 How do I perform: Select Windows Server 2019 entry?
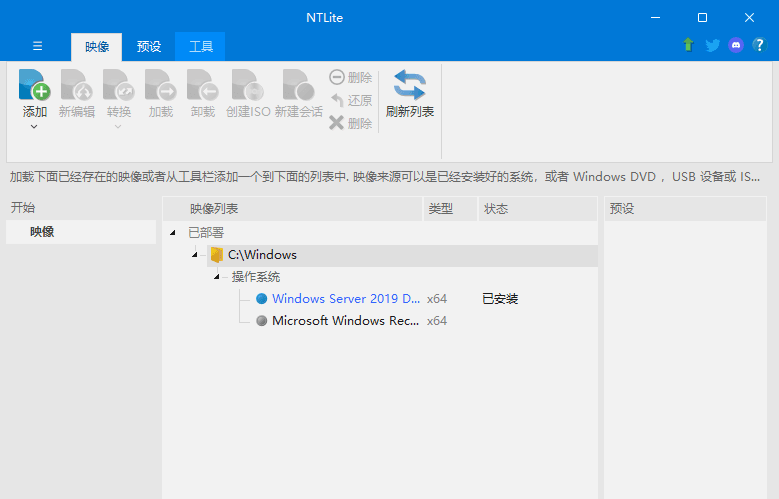tap(346, 298)
